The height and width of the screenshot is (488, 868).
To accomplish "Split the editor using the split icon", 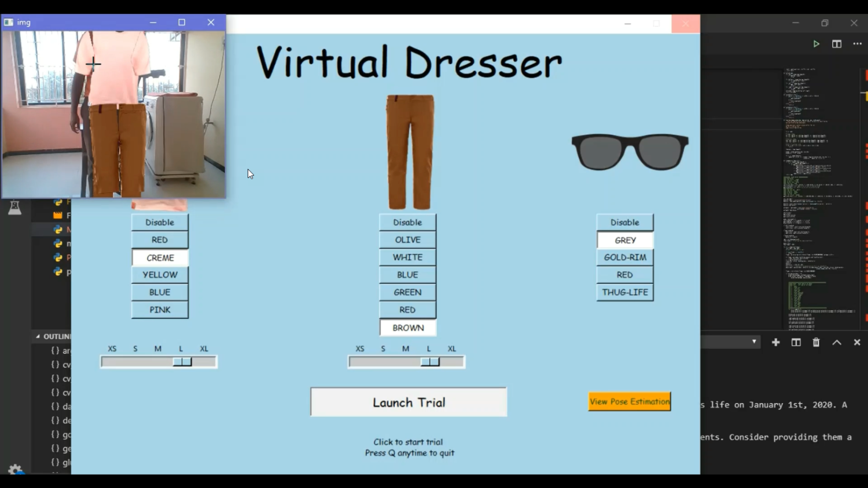I will [837, 43].
